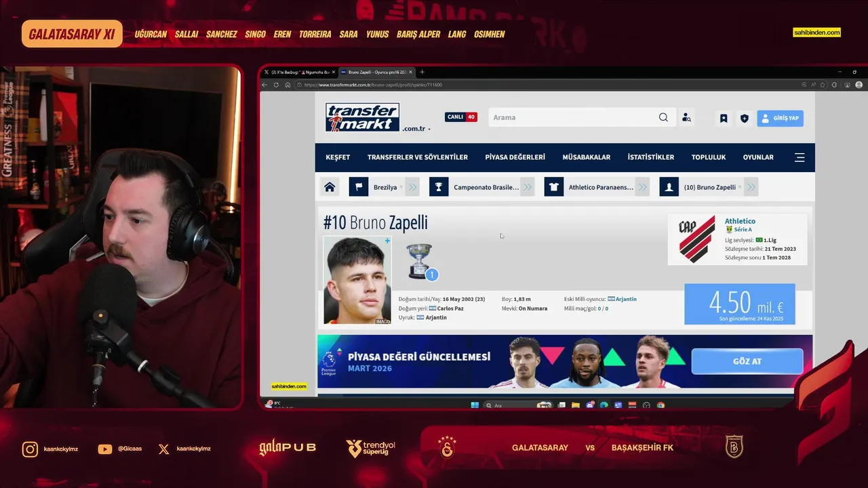This screenshot has width=868, height=488.
Task: Open File Explorer from the taskbar
Action: (576, 405)
